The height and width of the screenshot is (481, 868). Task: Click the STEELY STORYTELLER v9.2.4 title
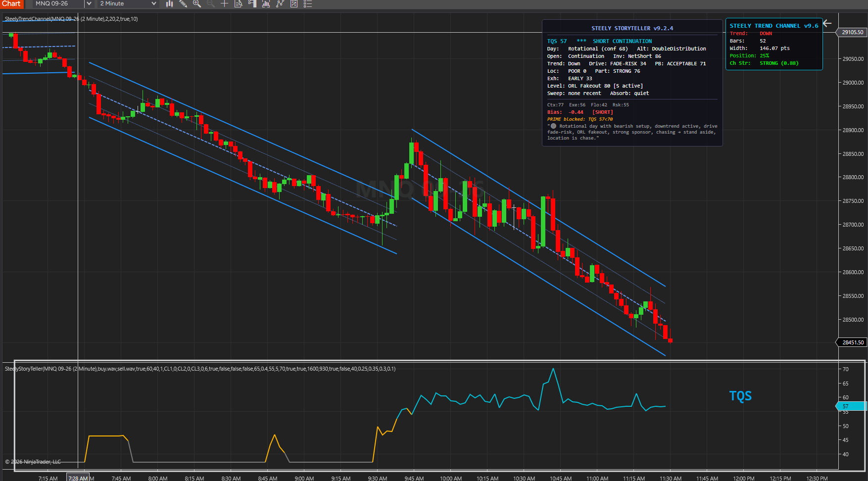click(632, 28)
